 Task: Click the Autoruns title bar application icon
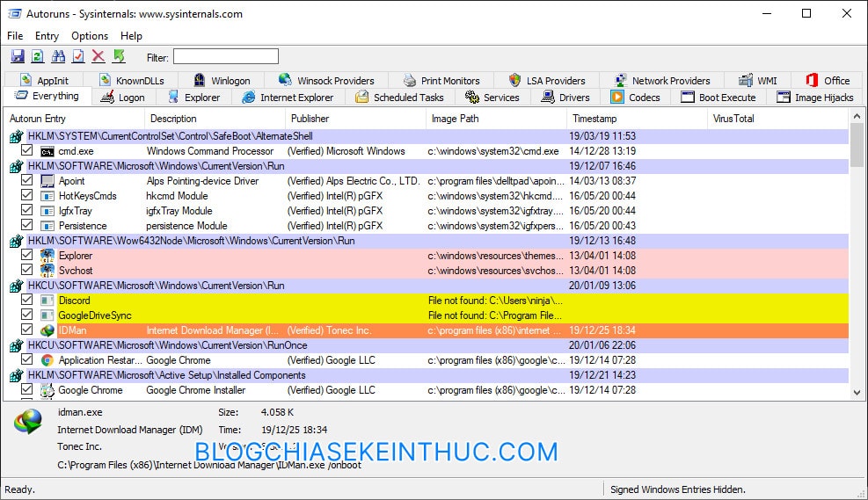(15, 13)
